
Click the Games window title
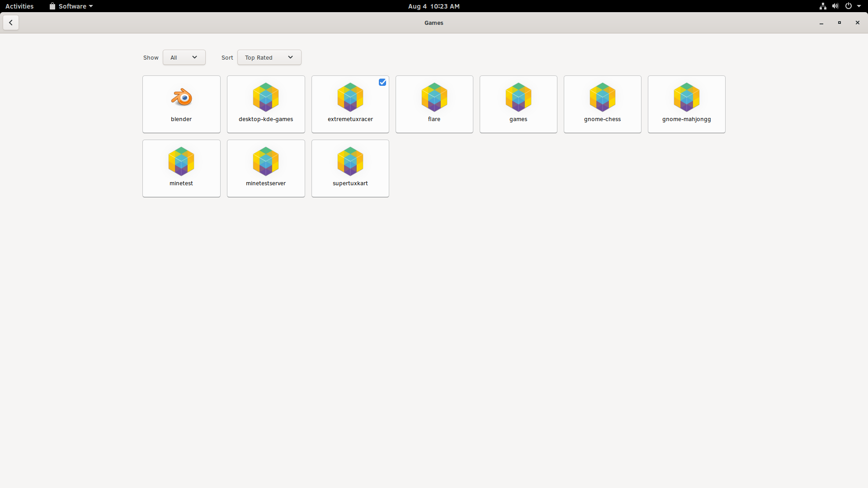pos(434,23)
